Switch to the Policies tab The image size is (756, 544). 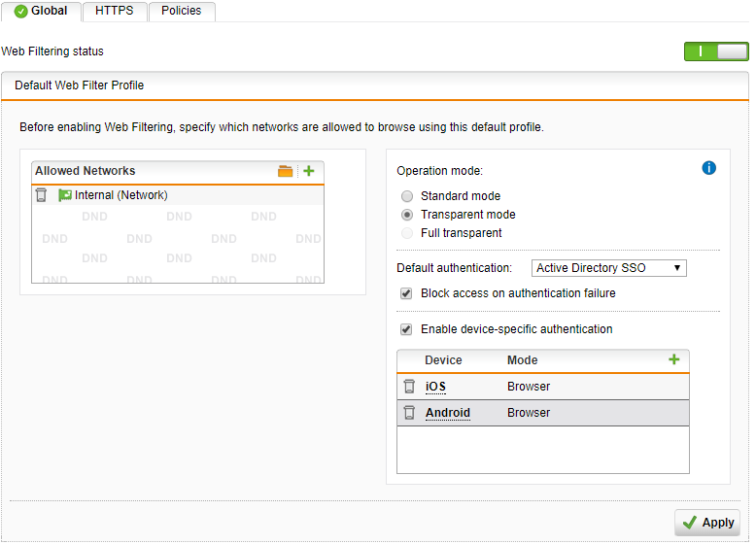click(182, 11)
